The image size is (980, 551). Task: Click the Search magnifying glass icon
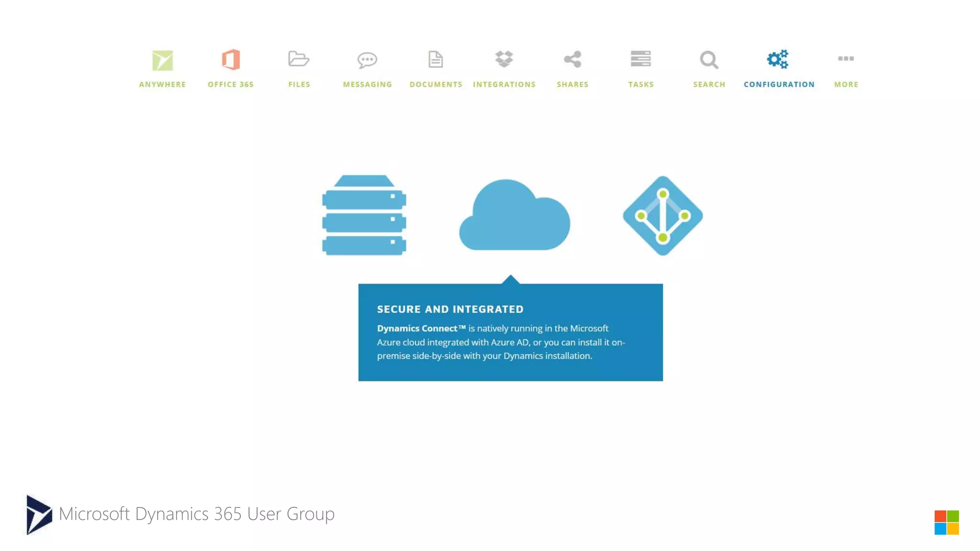pos(709,60)
